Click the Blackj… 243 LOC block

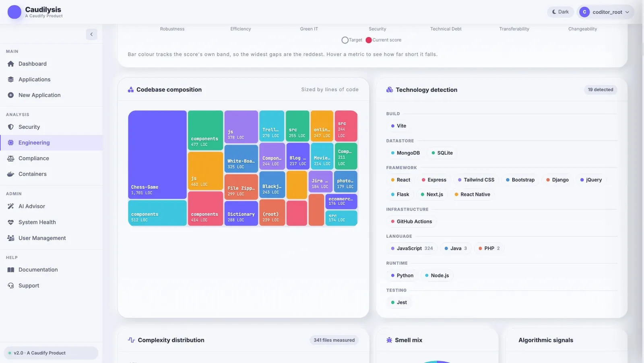pyautogui.click(x=272, y=185)
